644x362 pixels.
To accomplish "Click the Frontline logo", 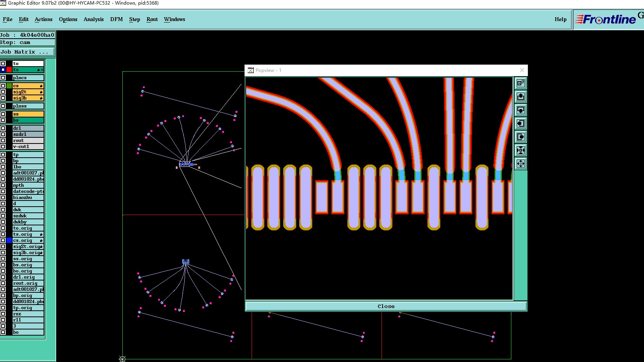I will 606,19.
